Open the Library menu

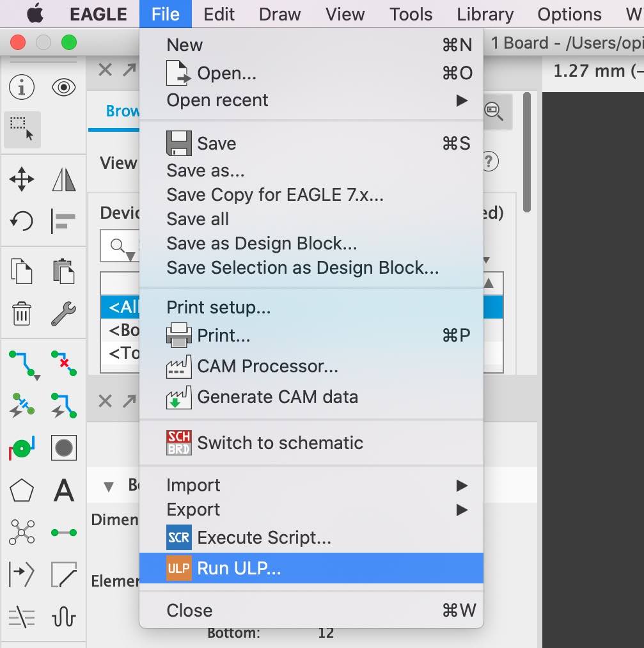(x=485, y=14)
